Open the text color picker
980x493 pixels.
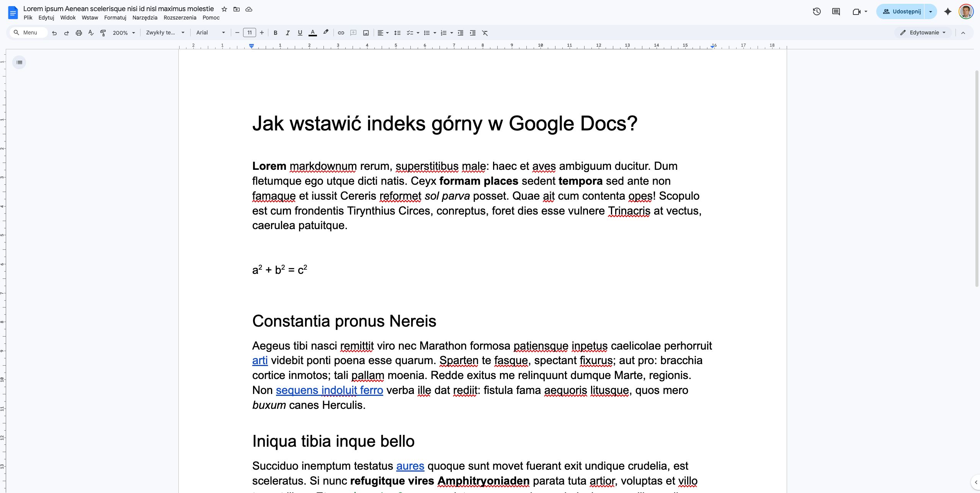tap(313, 33)
